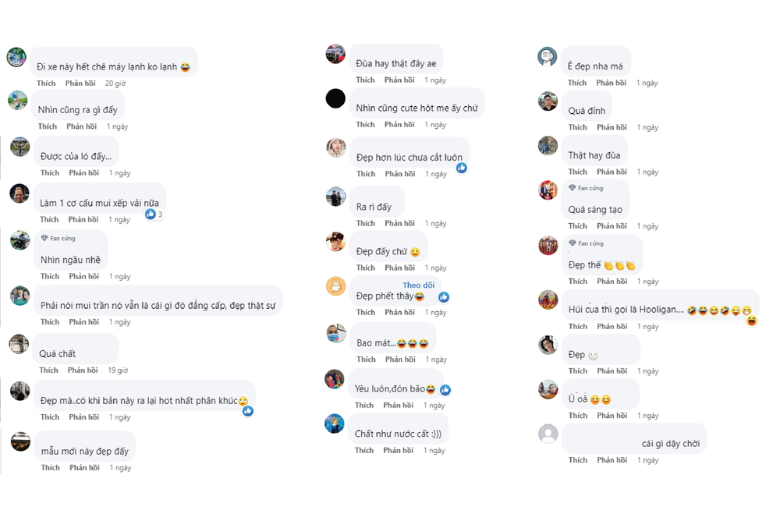Click the like reaction on "Đẹp mà..có khi bản này" comment
The height and width of the screenshot is (520, 780).
(x=248, y=411)
